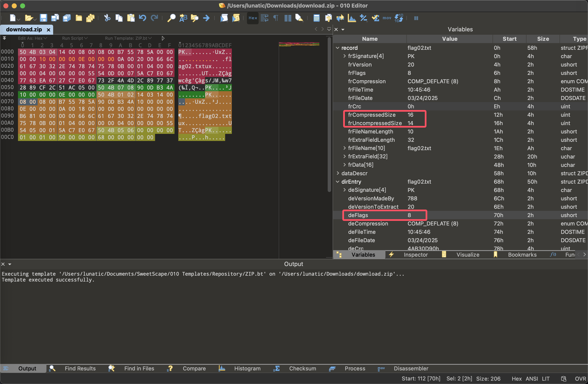Save the file with the floppy icon
The width and height of the screenshot is (588, 384).
(x=44, y=18)
